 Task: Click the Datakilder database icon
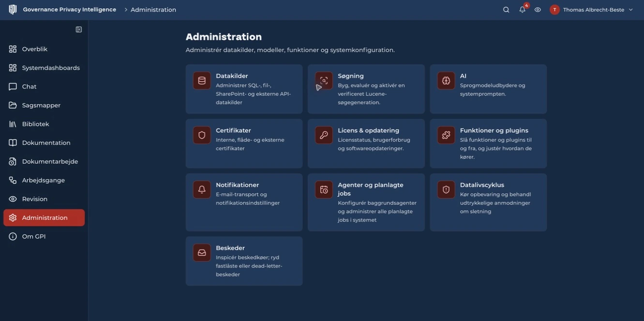point(202,81)
